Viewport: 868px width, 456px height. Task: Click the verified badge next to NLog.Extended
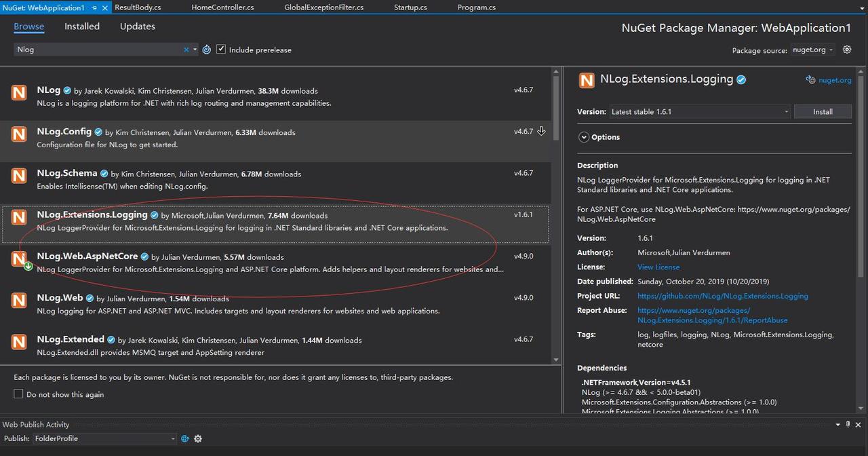click(x=111, y=339)
